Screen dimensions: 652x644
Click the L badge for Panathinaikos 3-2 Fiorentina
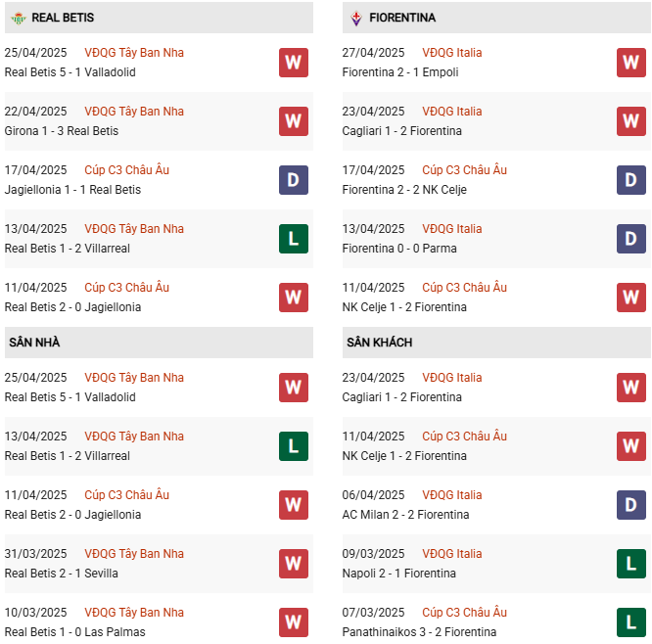(631, 622)
